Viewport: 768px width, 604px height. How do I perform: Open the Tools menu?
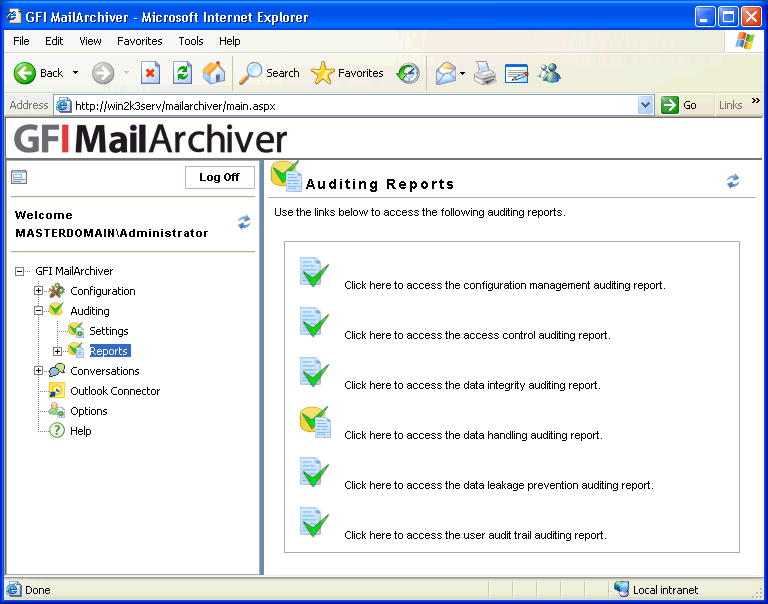click(x=191, y=41)
